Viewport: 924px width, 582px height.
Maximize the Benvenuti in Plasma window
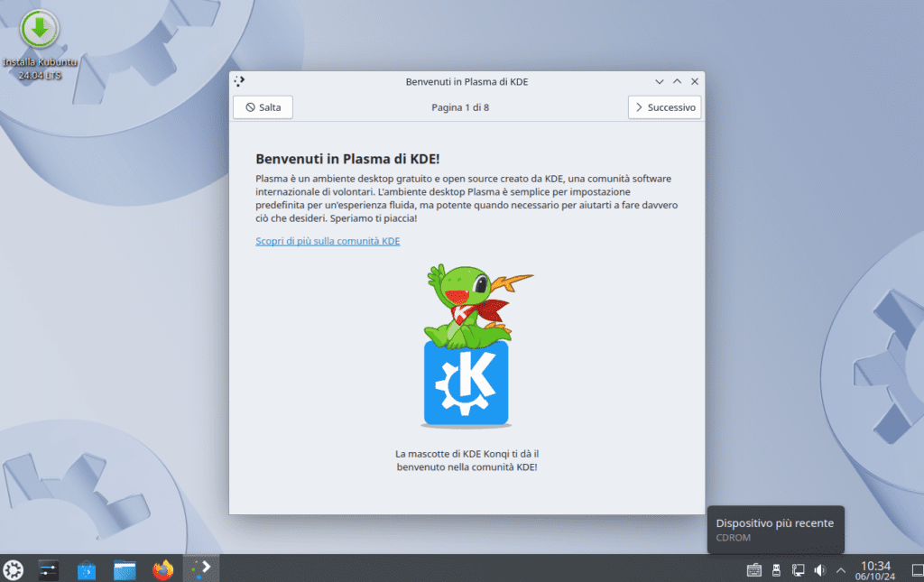677,82
